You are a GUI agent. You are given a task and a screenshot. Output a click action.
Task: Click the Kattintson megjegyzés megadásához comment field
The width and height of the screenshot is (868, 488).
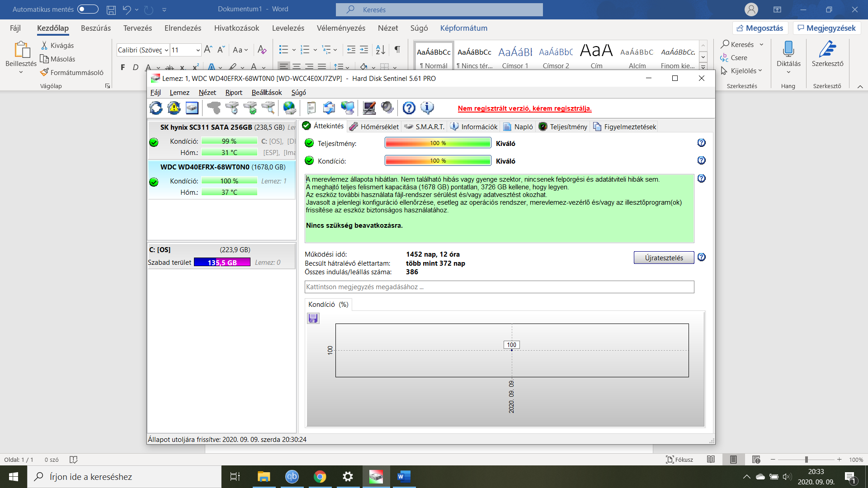[499, 287]
